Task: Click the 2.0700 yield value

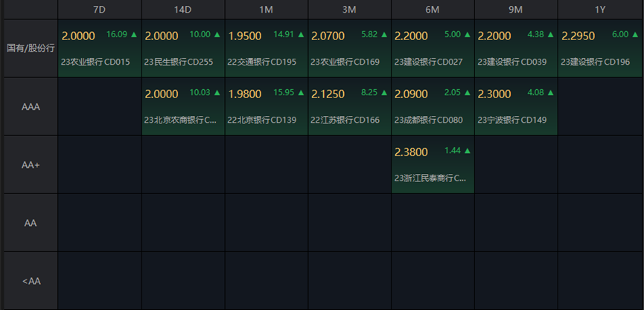Action: (x=328, y=36)
